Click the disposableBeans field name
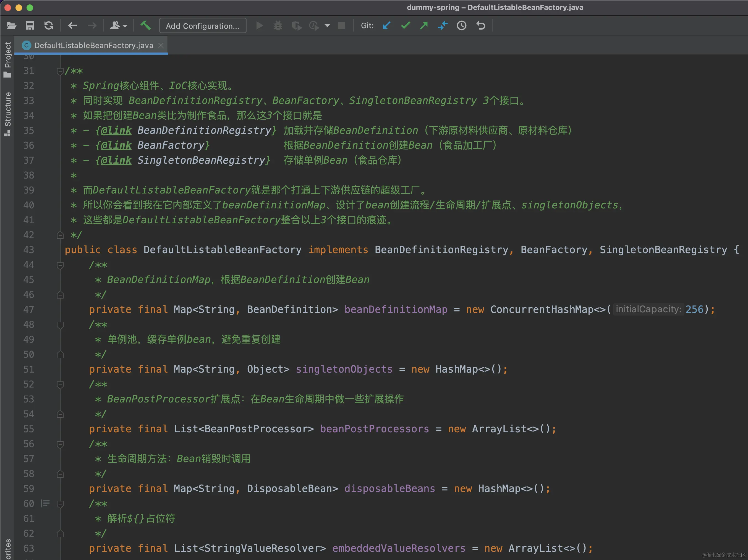This screenshot has height=560, width=748. click(x=389, y=489)
